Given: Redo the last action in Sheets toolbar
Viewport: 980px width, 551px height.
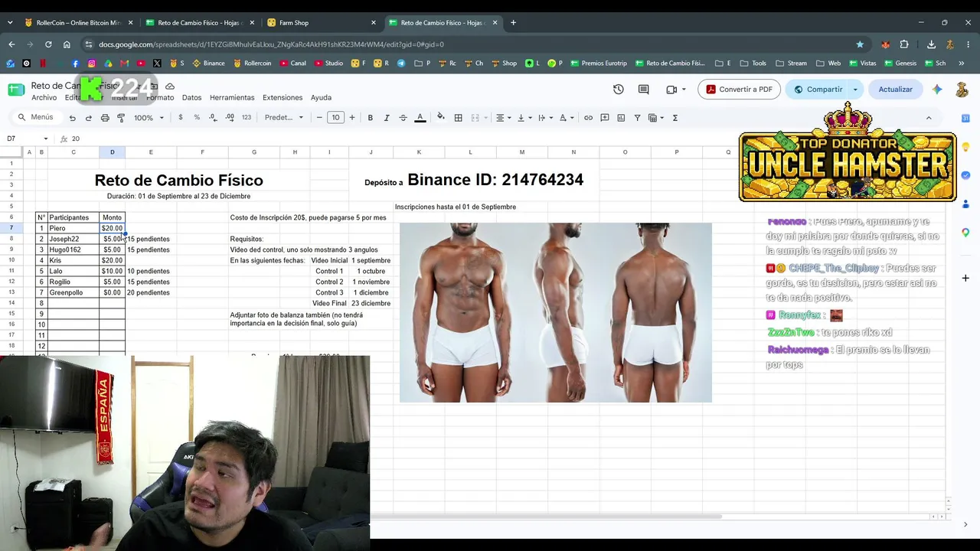Looking at the screenshot, I should 89,118.
